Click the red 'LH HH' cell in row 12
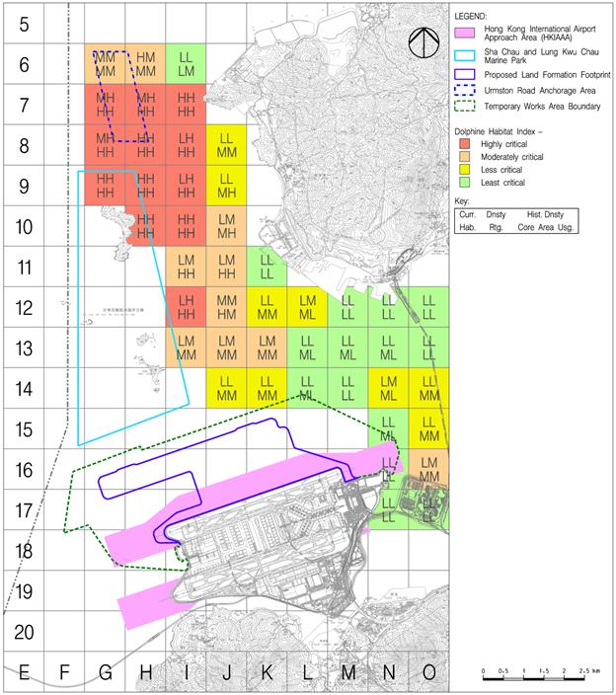 [x=186, y=307]
